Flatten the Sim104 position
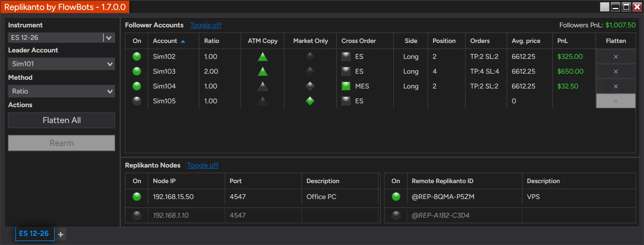The height and width of the screenshot is (245, 644). pyautogui.click(x=616, y=86)
